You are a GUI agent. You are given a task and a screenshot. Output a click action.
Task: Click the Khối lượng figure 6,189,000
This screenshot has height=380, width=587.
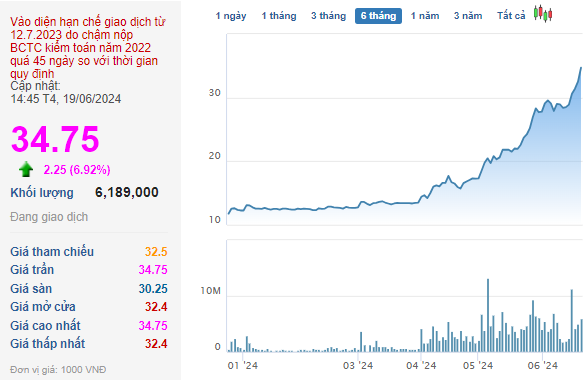(x=127, y=192)
